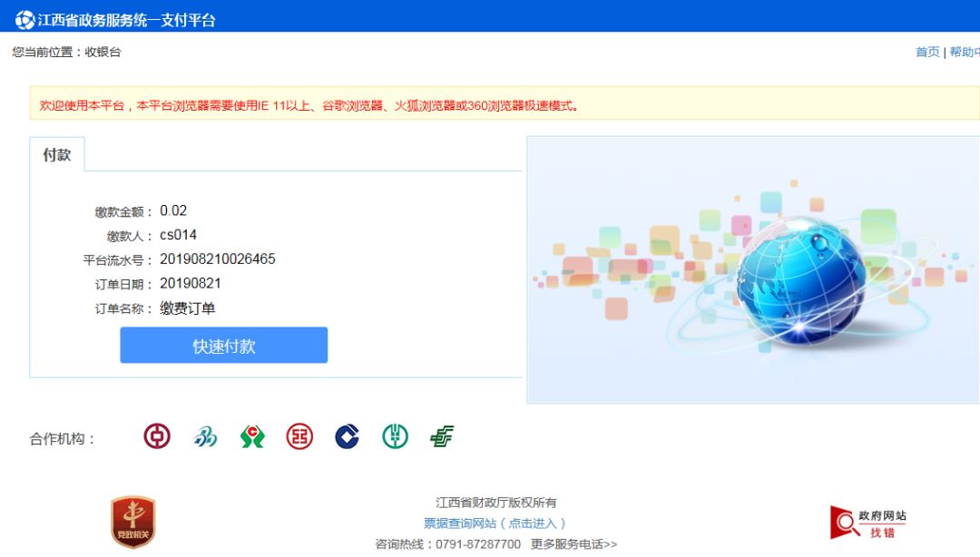Click the China Construction Bank blue logo
The height and width of the screenshot is (557, 980).
[x=347, y=436]
